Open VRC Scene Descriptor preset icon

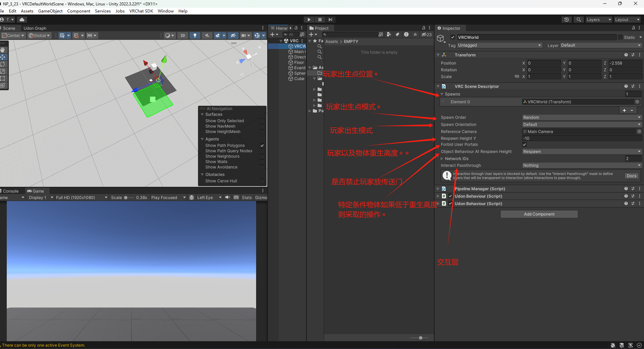[633, 86]
